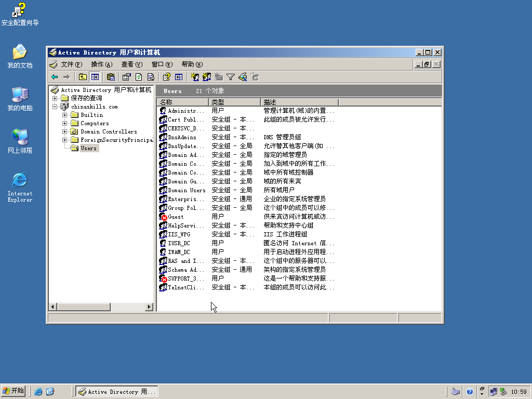Sort by the 类型 column header
Screen dimensions: 532x399
point(234,102)
